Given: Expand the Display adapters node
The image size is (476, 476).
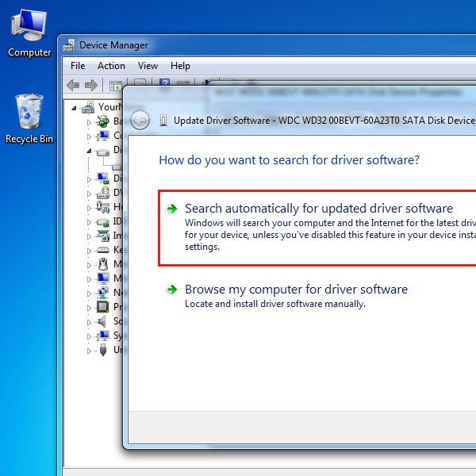Looking at the screenshot, I should [89, 179].
